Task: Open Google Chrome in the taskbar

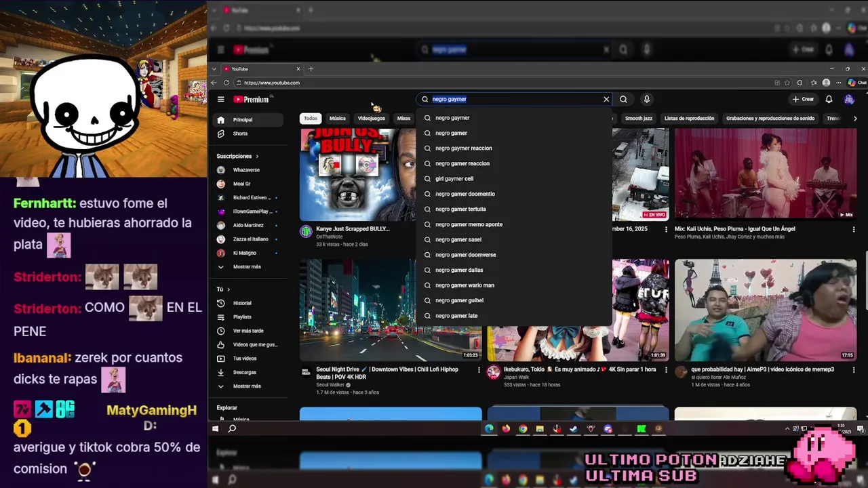Action: [x=523, y=429]
